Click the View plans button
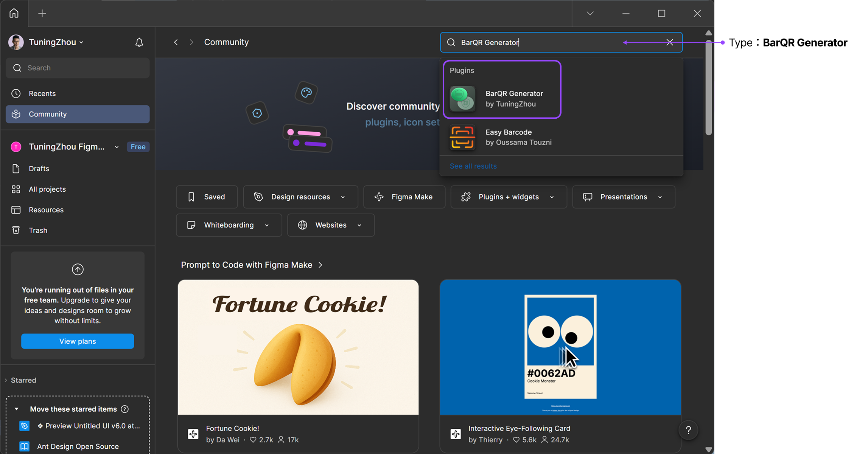868x454 pixels. point(78,341)
